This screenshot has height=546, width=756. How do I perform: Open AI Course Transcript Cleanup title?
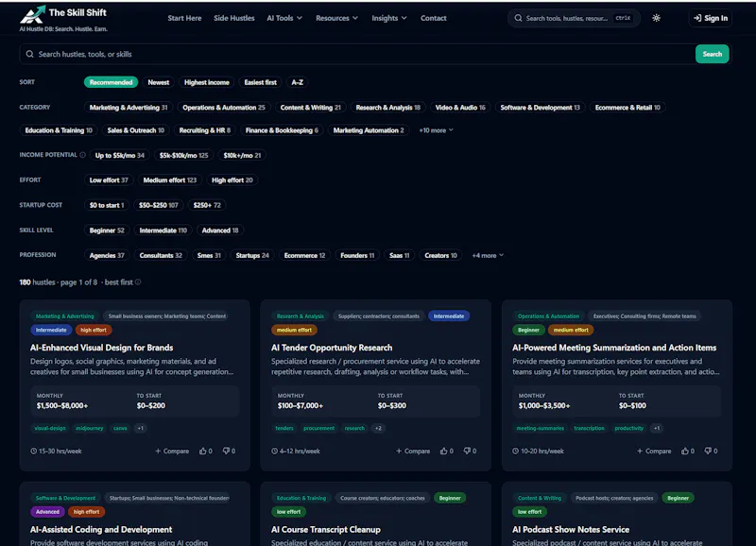point(326,529)
